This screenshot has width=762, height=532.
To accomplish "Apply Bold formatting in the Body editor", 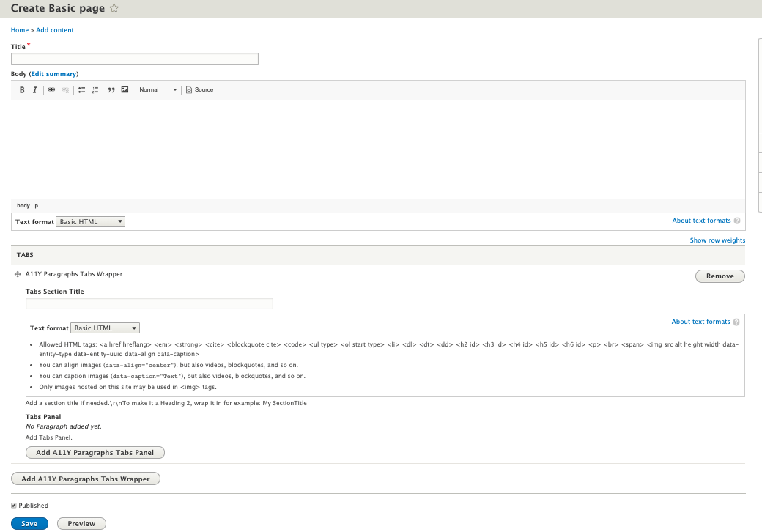I will click(x=21, y=89).
